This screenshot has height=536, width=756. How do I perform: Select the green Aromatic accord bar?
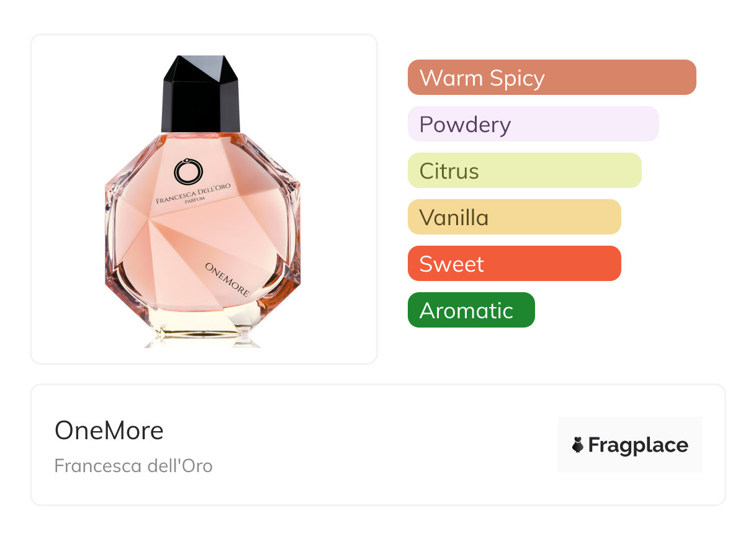point(471,310)
